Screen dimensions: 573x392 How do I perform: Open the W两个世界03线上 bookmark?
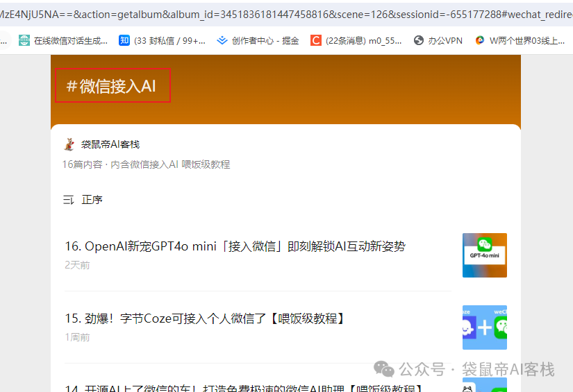pos(520,40)
